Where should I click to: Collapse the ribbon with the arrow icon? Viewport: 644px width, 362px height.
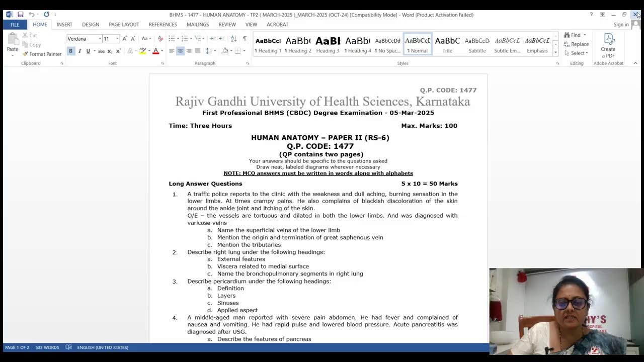635,63
